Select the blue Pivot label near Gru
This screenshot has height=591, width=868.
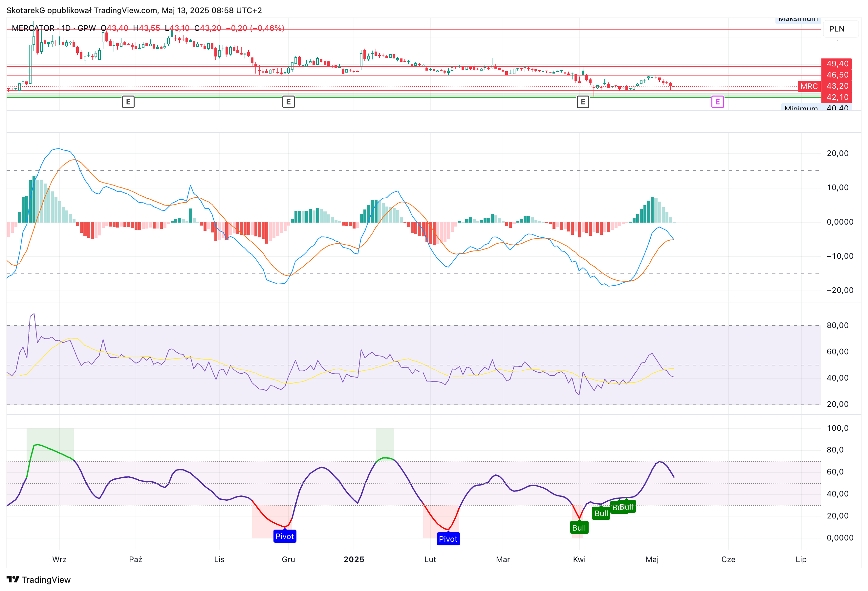coord(285,536)
